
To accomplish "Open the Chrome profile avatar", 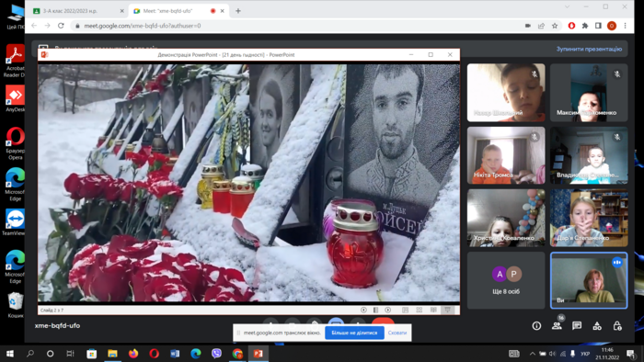I will (612, 26).
